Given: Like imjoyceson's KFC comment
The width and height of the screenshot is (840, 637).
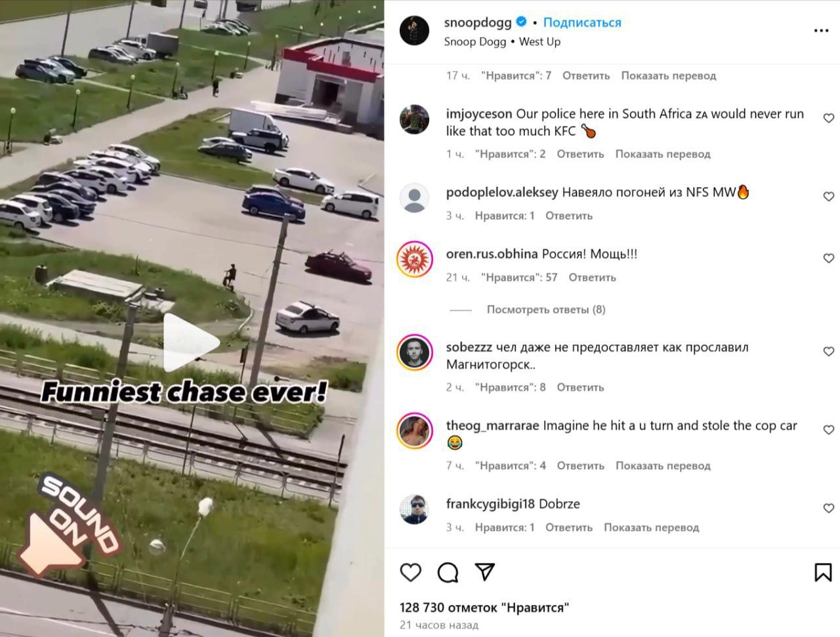Looking at the screenshot, I should (x=829, y=118).
